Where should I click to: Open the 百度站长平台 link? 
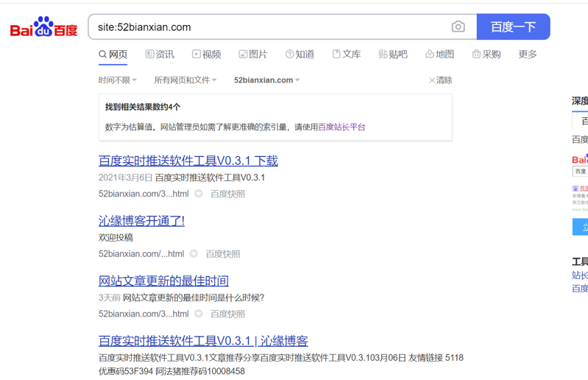click(341, 127)
